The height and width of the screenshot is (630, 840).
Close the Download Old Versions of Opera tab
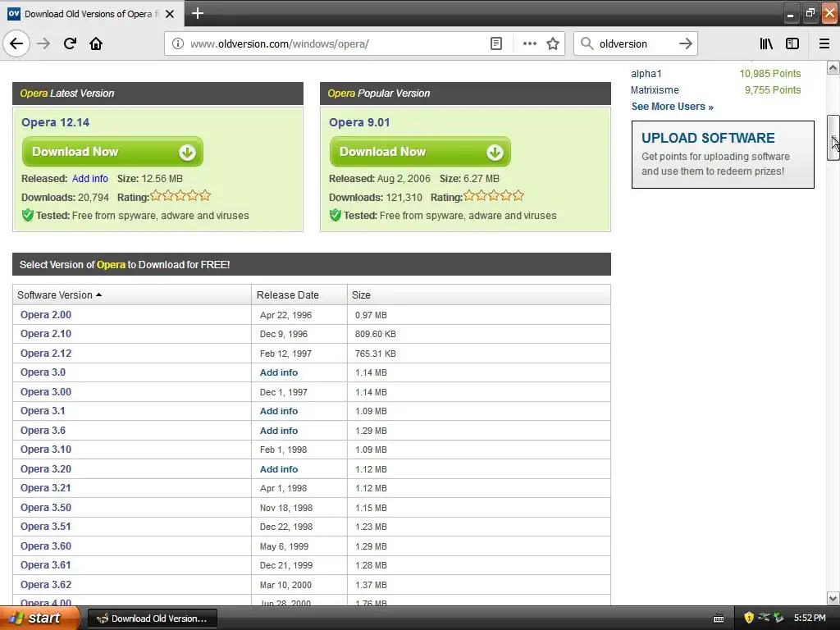pyautogui.click(x=170, y=14)
